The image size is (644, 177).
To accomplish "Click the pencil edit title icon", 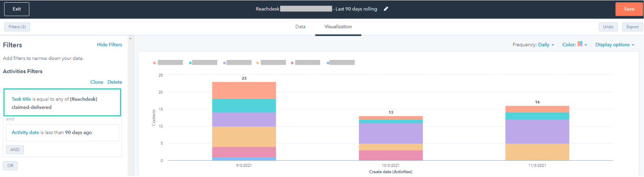I will point(386,9).
